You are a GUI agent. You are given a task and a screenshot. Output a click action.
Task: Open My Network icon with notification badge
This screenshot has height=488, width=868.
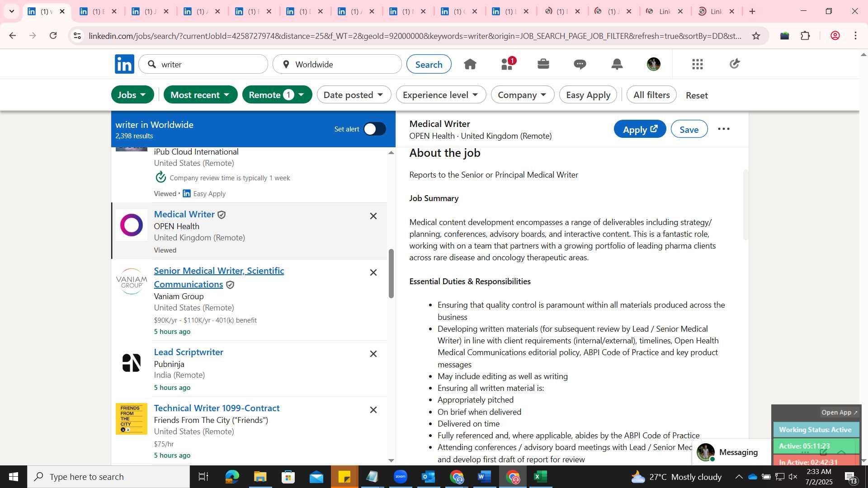coord(508,64)
